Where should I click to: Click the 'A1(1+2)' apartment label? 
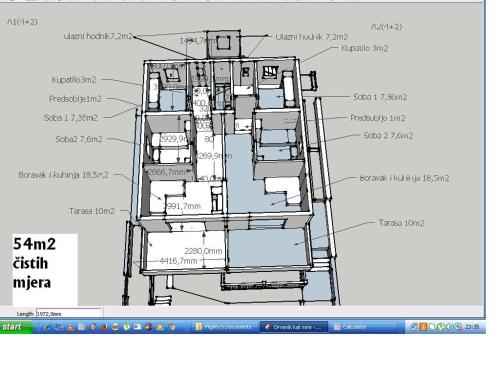click(x=22, y=22)
